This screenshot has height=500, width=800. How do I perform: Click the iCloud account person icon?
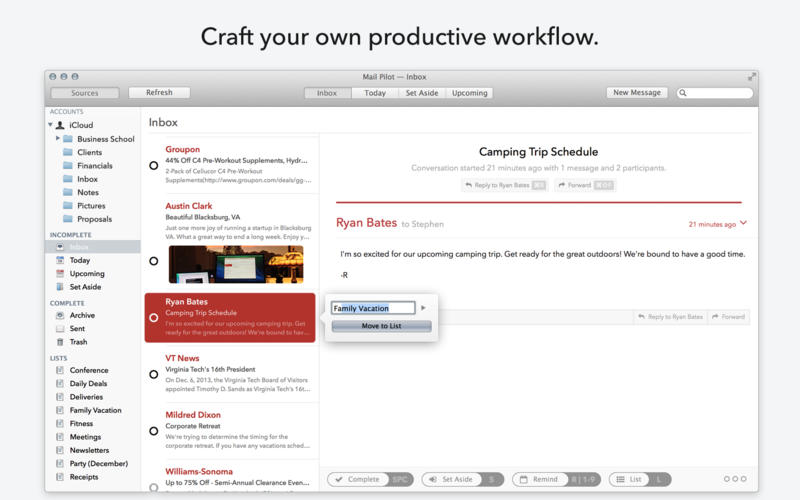[x=60, y=125]
